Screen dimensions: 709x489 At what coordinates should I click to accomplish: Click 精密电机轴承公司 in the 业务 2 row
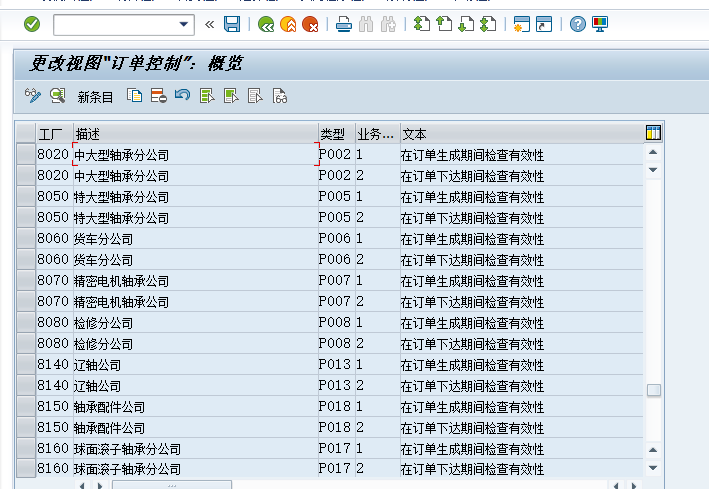click(x=121, y=302)
